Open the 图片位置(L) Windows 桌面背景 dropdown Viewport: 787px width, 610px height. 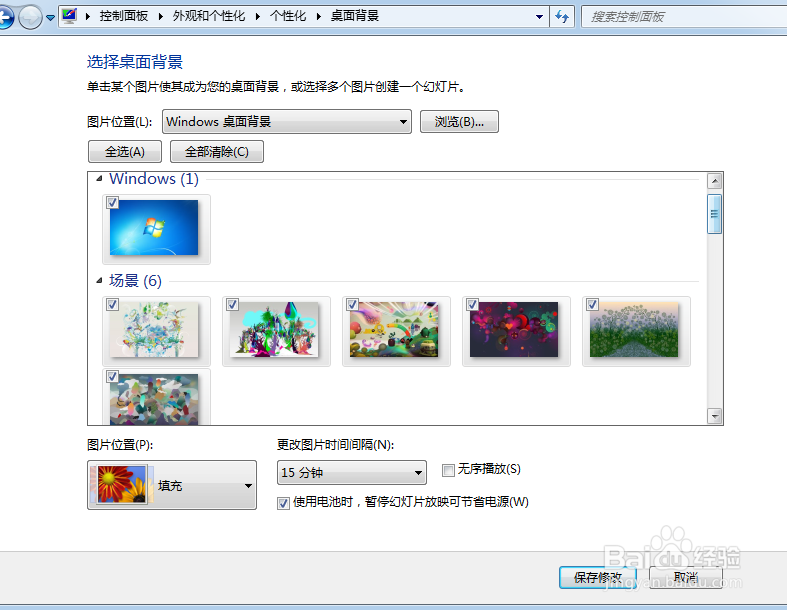287,121
